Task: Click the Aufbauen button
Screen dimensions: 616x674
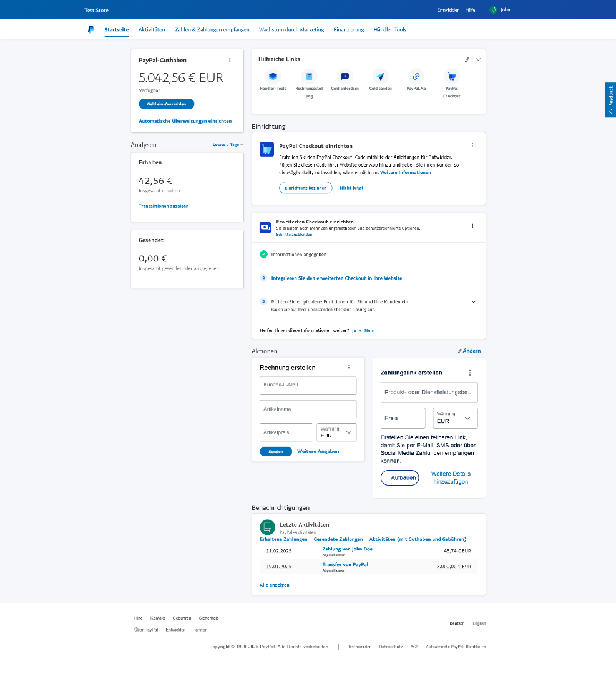Action: 400,477
